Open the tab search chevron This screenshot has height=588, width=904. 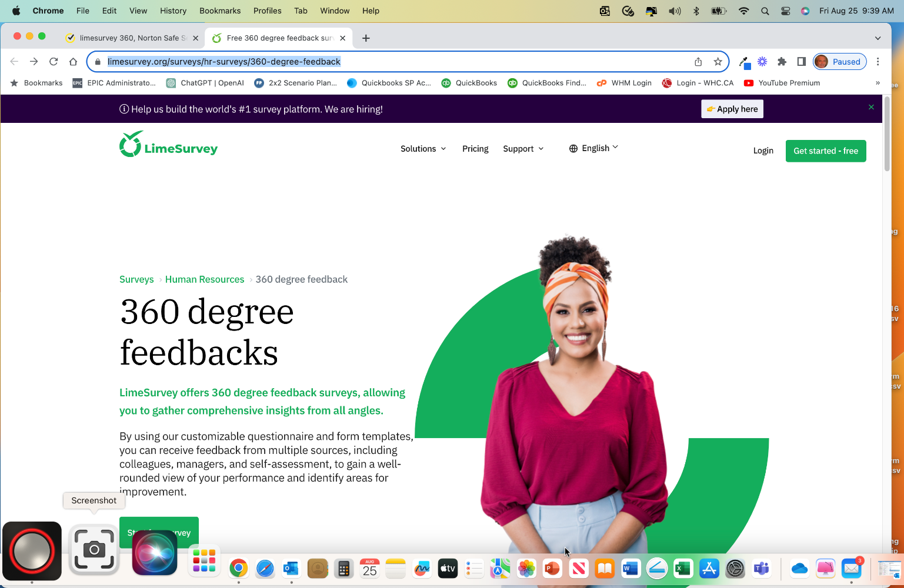(x=878, y=38)
